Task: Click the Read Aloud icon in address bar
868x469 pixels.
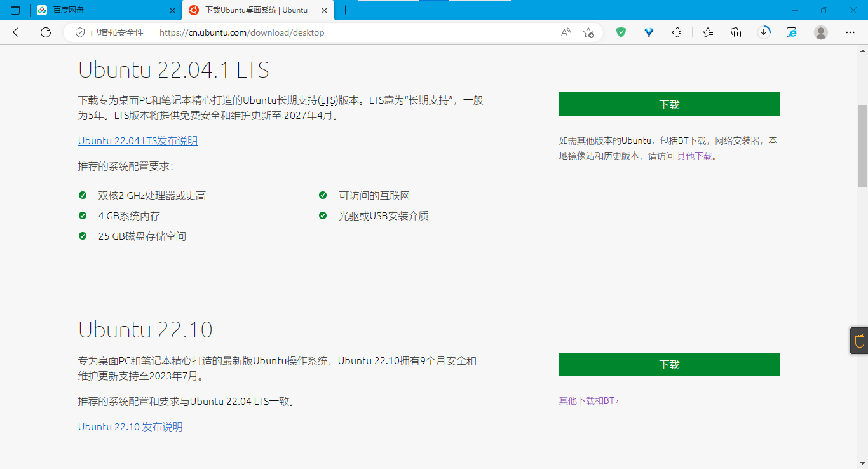Action: click(x=566, y=32)
